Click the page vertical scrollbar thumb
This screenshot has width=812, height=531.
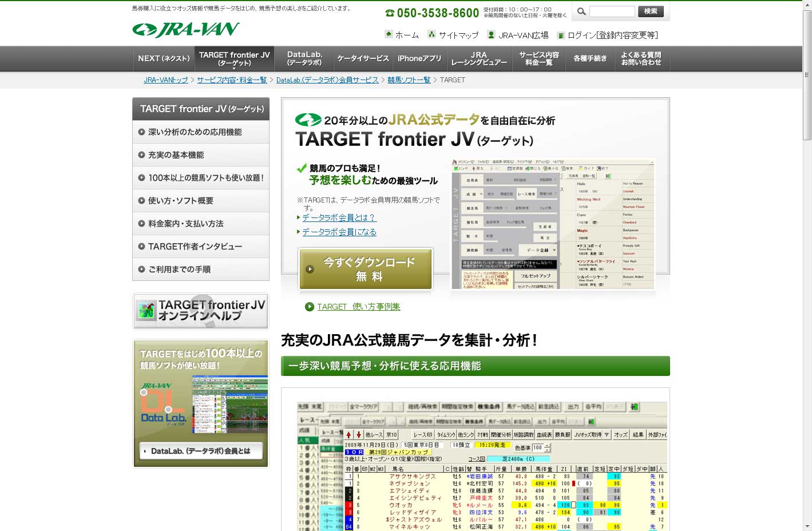click(807, 74)
